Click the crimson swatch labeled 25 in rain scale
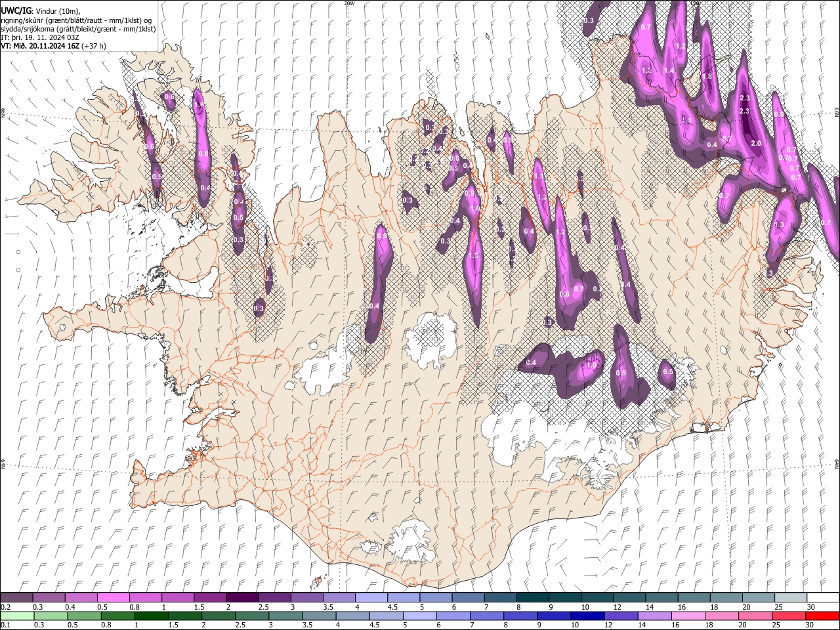 789,616
